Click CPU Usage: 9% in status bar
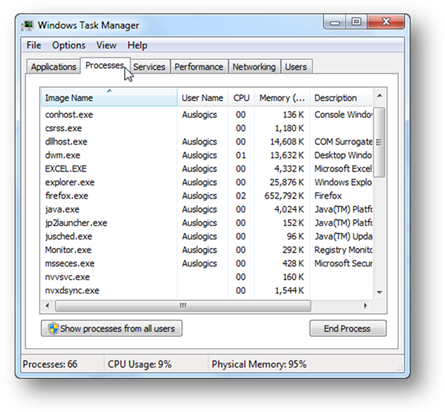Image resolution: width=445 pixels, height=412 pixels. [x=139, y=364]
